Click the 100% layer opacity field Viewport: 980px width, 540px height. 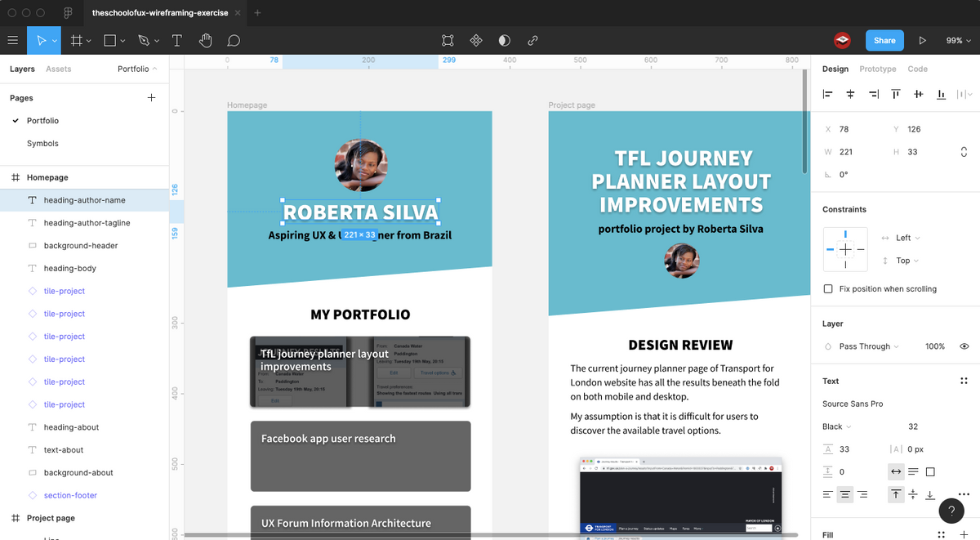[934, 346]
